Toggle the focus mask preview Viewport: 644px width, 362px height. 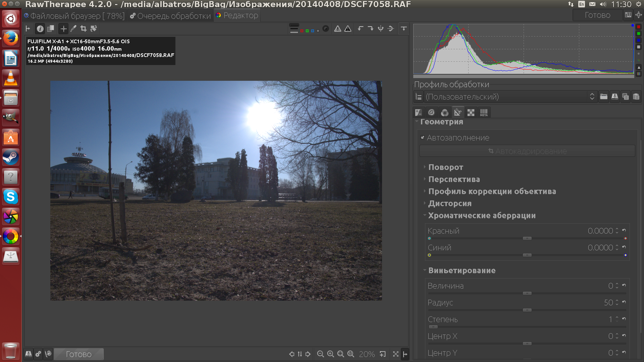click(326, 29)
